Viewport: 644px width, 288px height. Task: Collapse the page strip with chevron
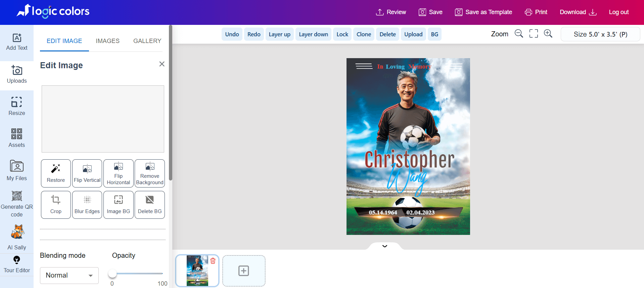click(x=385, y=246)
